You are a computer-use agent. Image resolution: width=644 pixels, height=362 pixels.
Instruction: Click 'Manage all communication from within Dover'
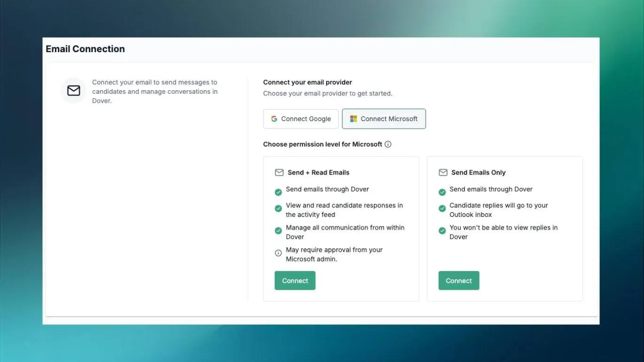(345, 232)
